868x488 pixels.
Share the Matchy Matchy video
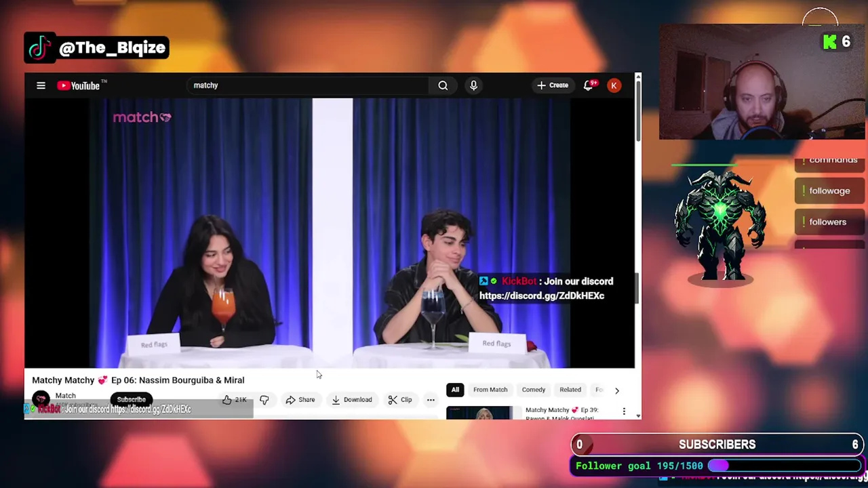[x=300, y=400]
